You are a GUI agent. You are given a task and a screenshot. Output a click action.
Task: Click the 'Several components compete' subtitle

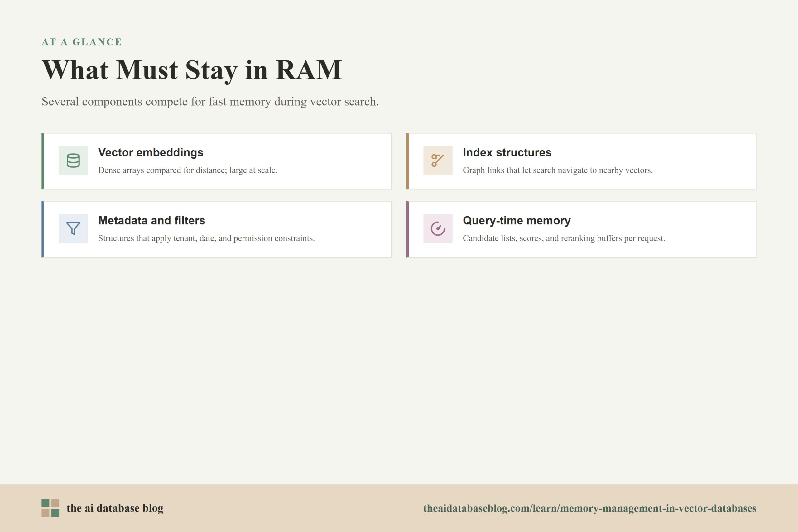[210, 102]
